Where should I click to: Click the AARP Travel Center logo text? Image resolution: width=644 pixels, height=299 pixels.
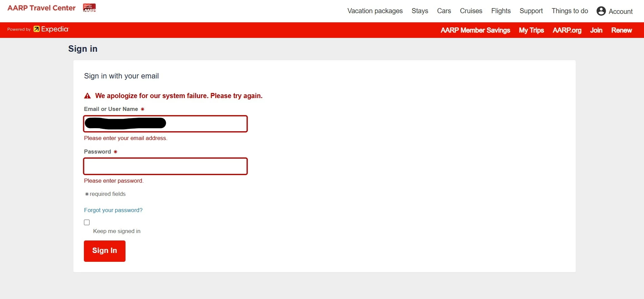[41, 8]
